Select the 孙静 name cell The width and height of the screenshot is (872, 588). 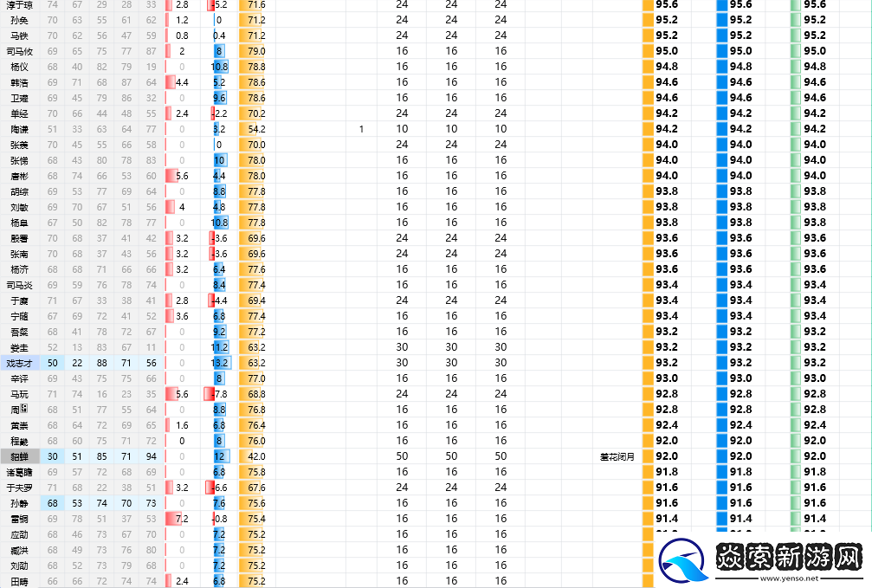tap(19, 503)
